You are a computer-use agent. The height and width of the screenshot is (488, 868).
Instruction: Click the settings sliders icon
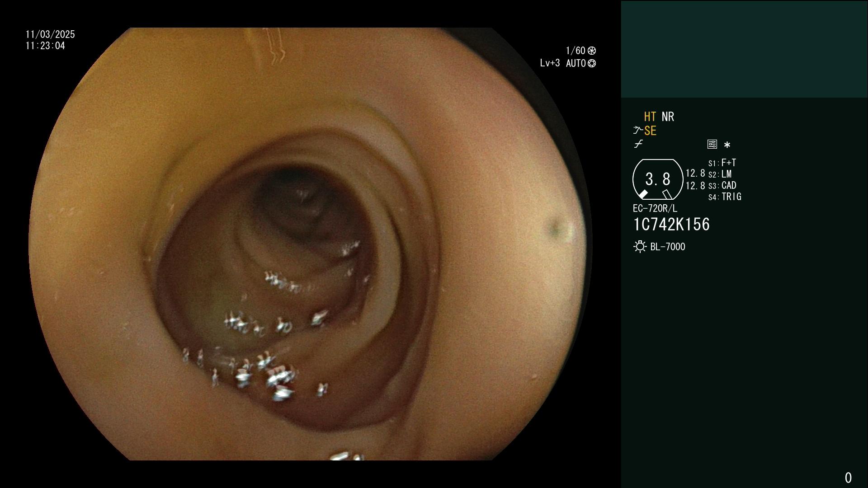point(712,144)
